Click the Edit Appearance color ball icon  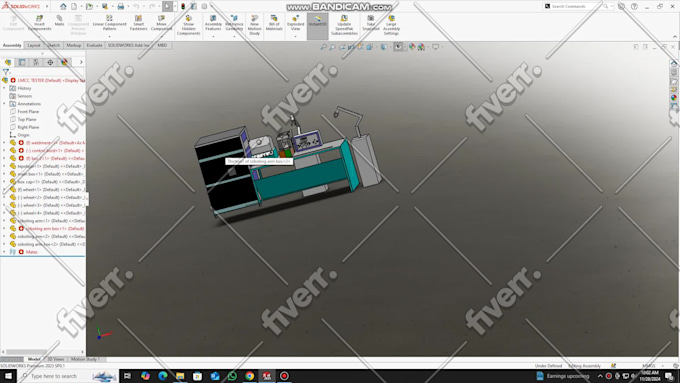[412, 47]
